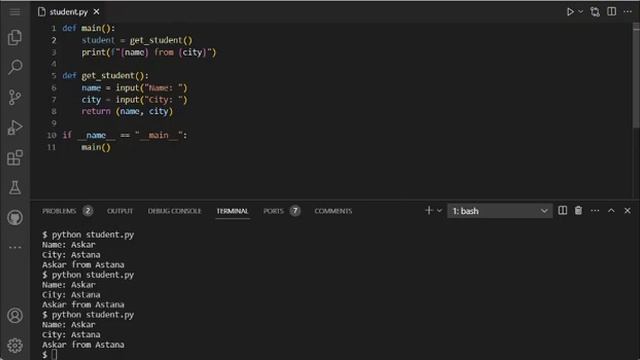The image size is (640, 360).
Task: Click the student.py tab file icon
Action: point(42,12)
